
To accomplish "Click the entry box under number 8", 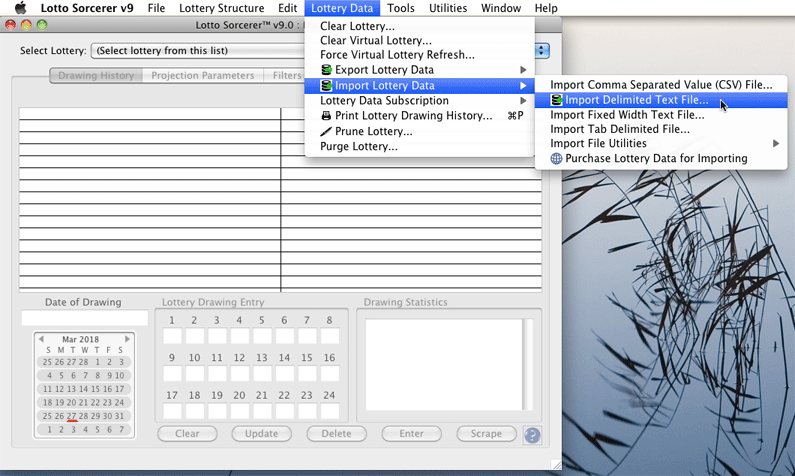I will [330, 336].
